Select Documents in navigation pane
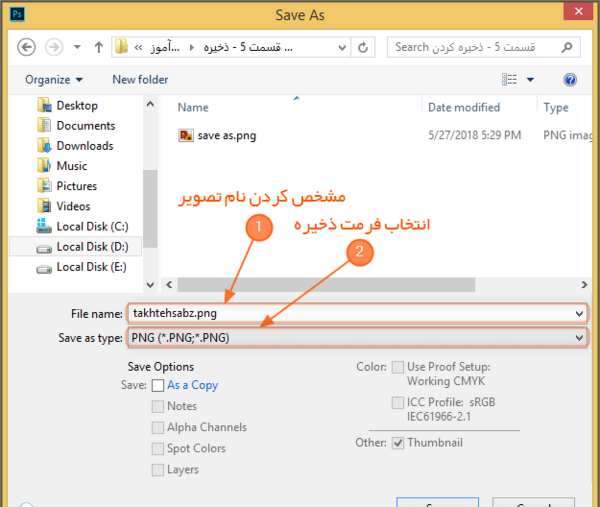The height and width of the screenshot is (507, 600). 86,126
